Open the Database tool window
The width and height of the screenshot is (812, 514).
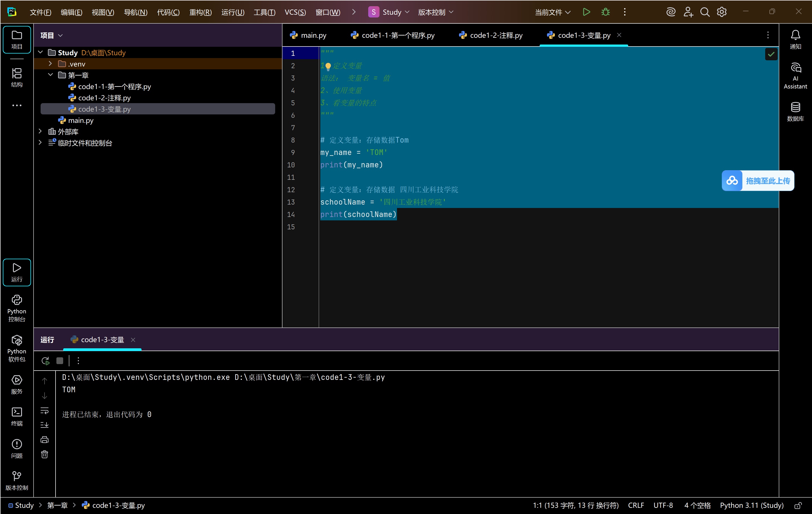tap(795, 111)
